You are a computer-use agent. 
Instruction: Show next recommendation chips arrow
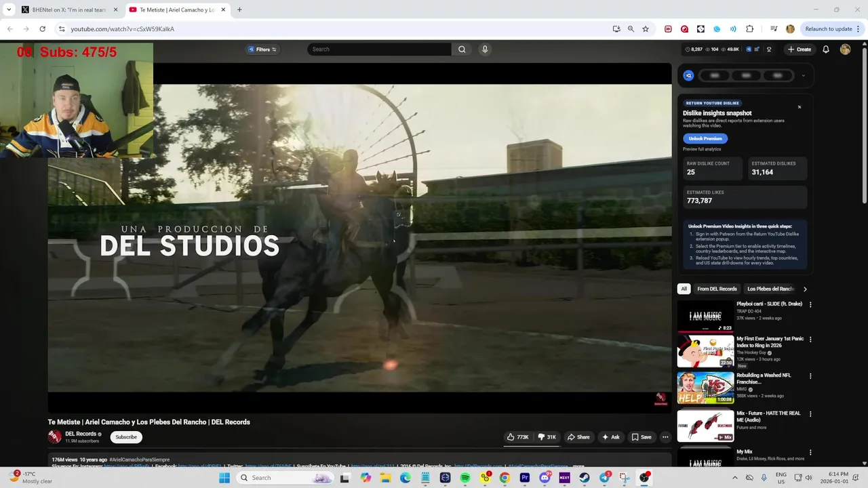click(x=805, y=289)
